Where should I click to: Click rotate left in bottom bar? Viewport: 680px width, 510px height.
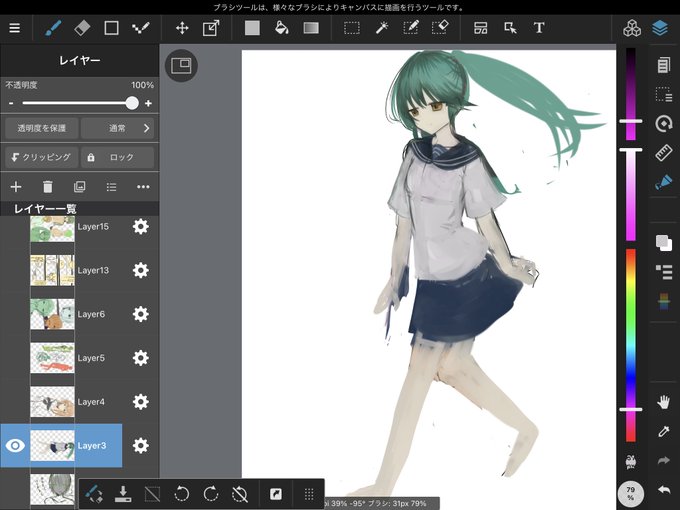(x=181, y=494)
